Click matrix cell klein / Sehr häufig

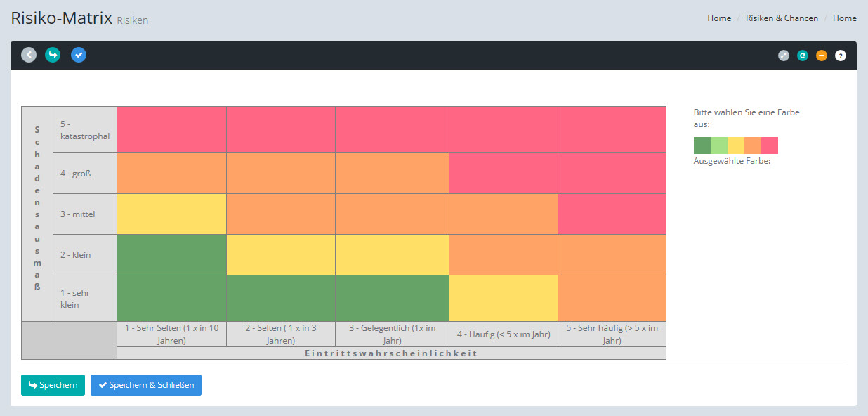coord(612,255)
